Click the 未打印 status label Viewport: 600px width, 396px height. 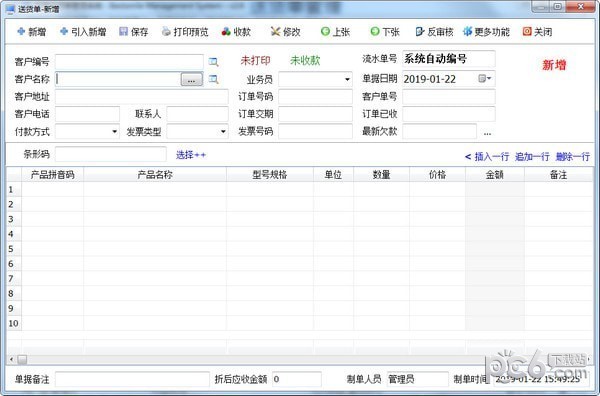(x=255, y=60)
